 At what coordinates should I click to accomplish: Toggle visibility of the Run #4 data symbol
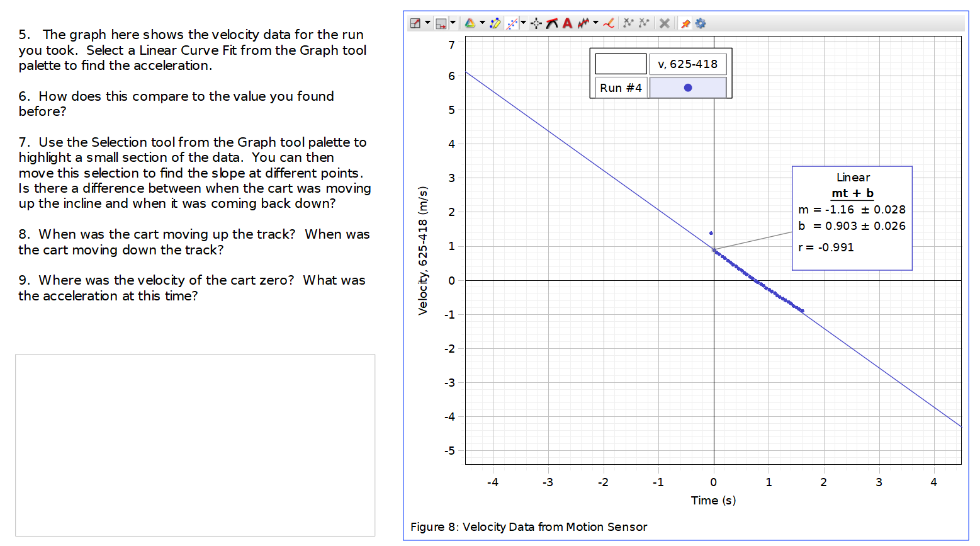(688, 87)
